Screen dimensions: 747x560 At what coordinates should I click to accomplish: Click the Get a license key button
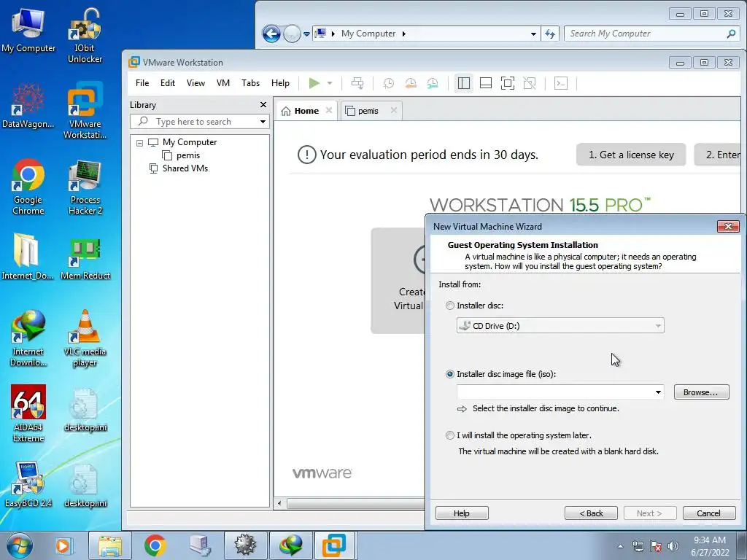click(x=631, y=155)
